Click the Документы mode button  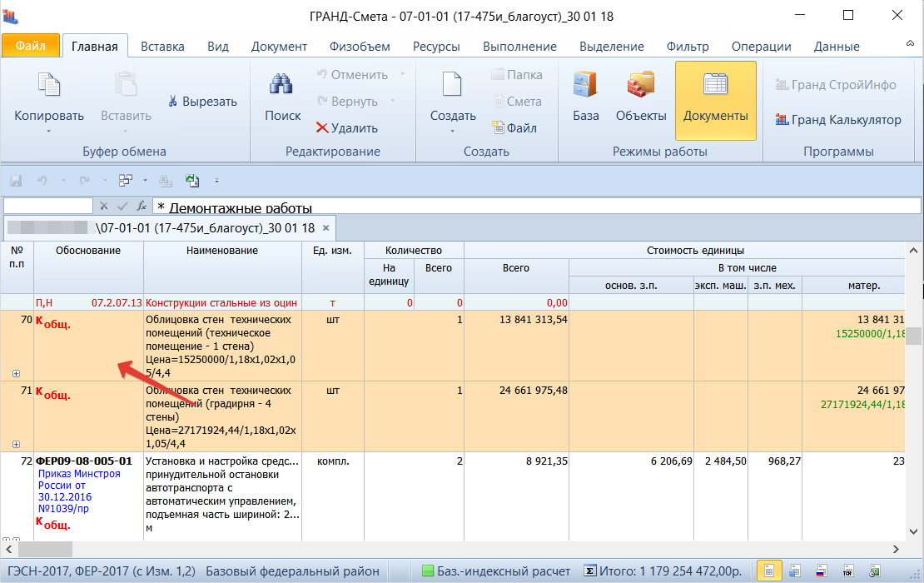pos(715,98)
